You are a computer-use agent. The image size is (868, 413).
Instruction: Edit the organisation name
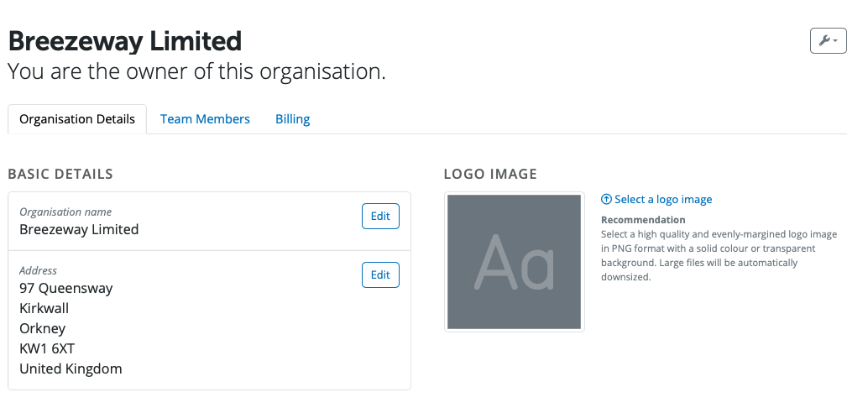tap(380, 216)
